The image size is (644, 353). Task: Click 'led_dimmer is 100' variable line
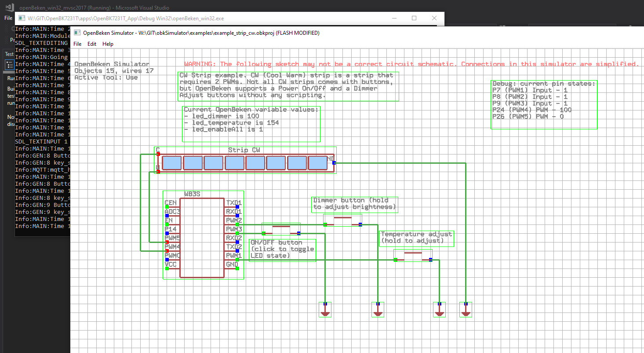pyautogui.click(x=222, y=116)
